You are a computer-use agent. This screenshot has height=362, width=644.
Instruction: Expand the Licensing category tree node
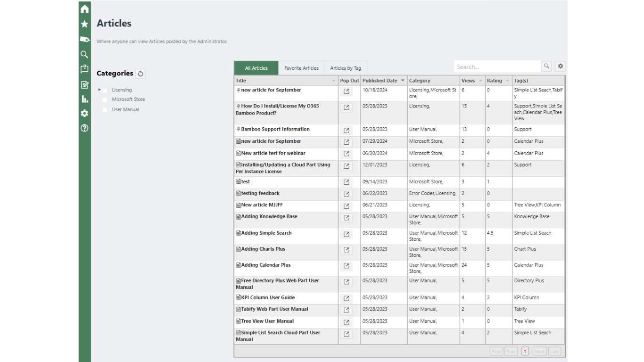(x=99, y=90)
